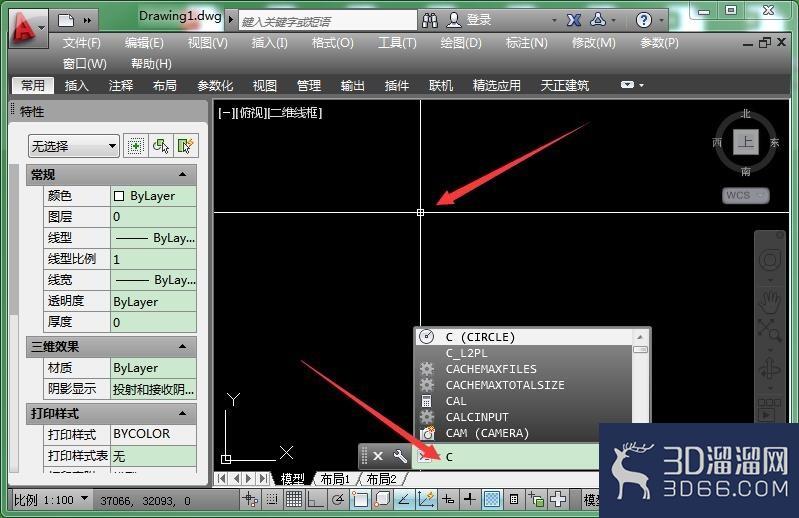This screenshot has height=518, width=799.
Task: Open the 绘图(D) menu
Action: click(x=461, y=43)
